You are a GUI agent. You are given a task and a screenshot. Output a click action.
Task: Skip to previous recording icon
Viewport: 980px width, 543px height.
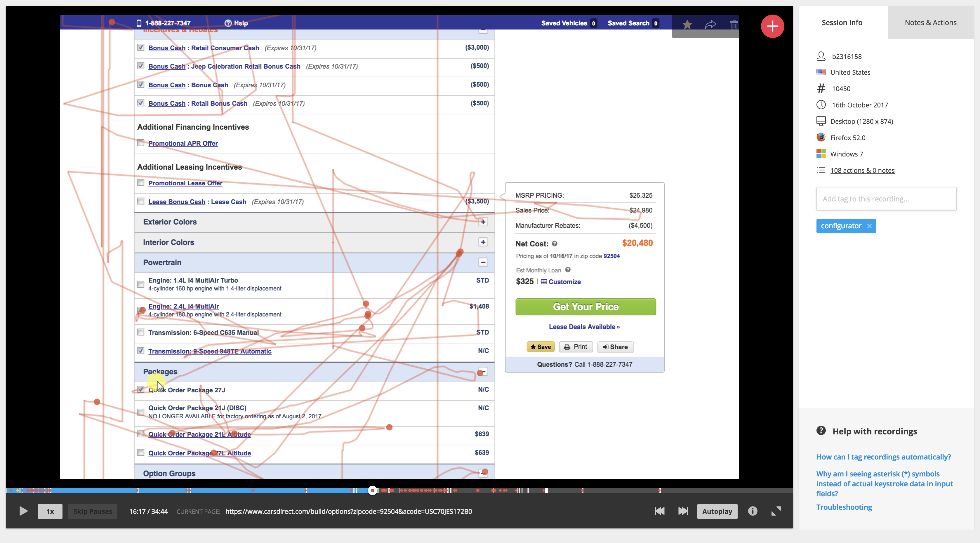tap(660, 511)
